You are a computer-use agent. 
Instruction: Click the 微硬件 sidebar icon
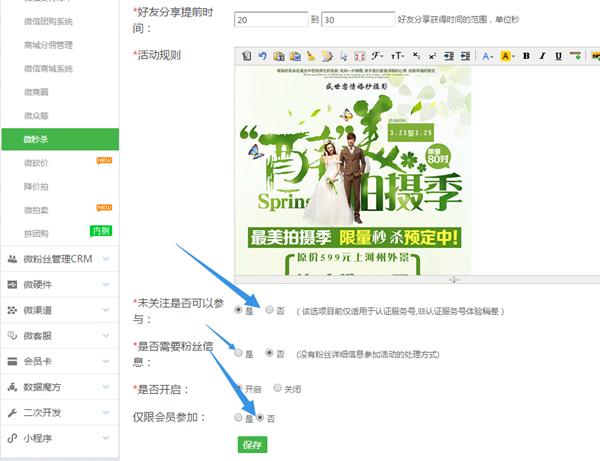tap(12, 285)
